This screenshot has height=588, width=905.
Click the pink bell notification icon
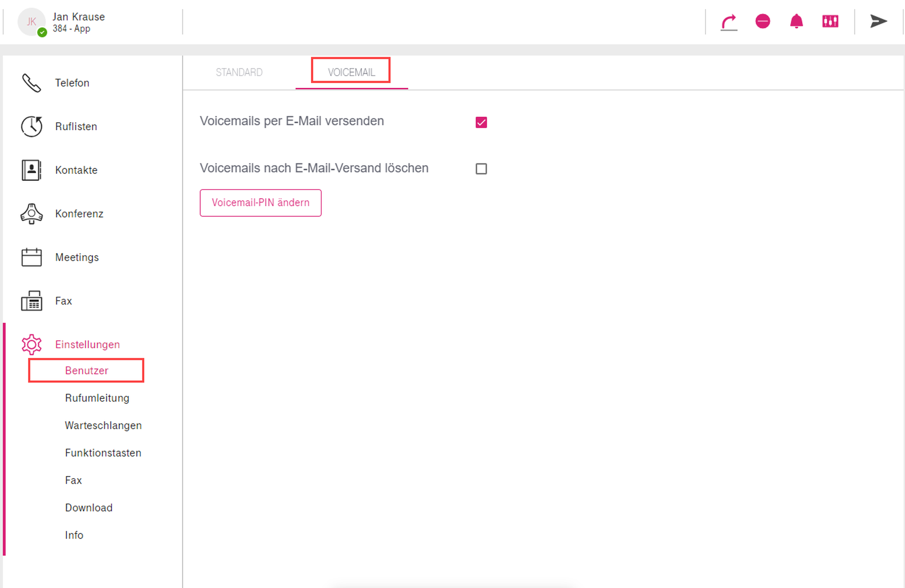click(x=796, y=21)
